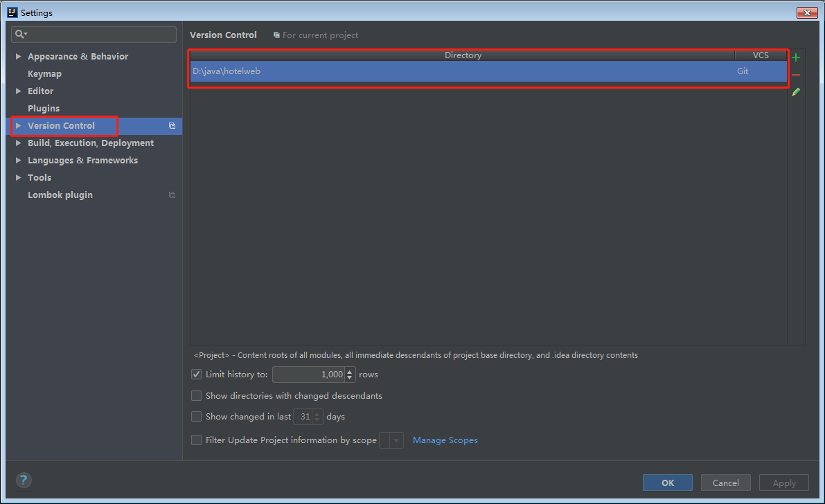The width and height of the screenshot is (825, 504).
Task: Select Plugins in the settings tree
Action: (44, 109)
